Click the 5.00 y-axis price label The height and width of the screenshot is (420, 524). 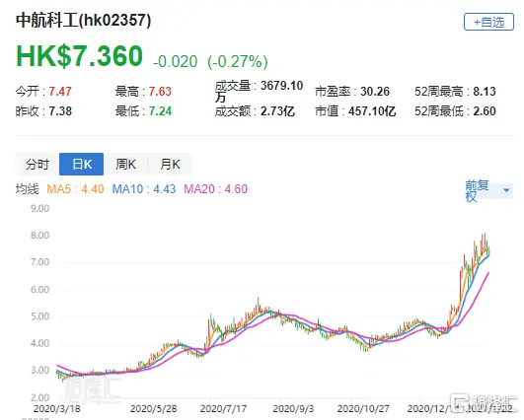pyautogui.click(x=39, y=316)
